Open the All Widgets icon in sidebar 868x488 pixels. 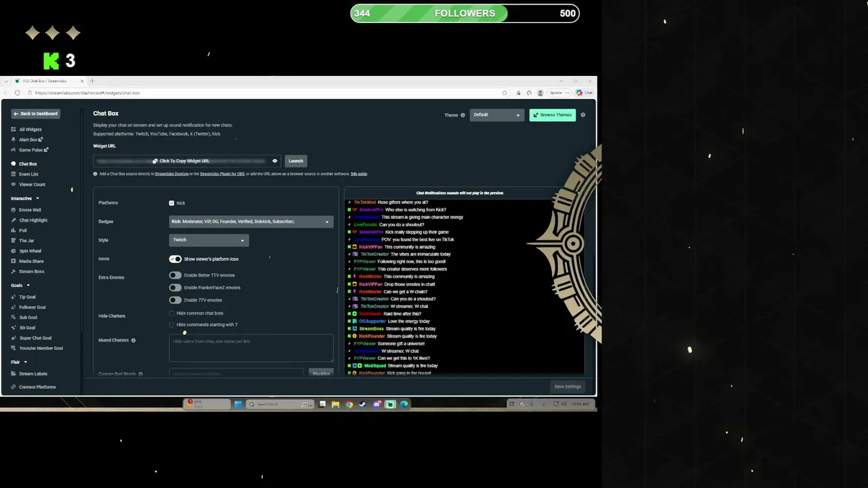(13, 129)
